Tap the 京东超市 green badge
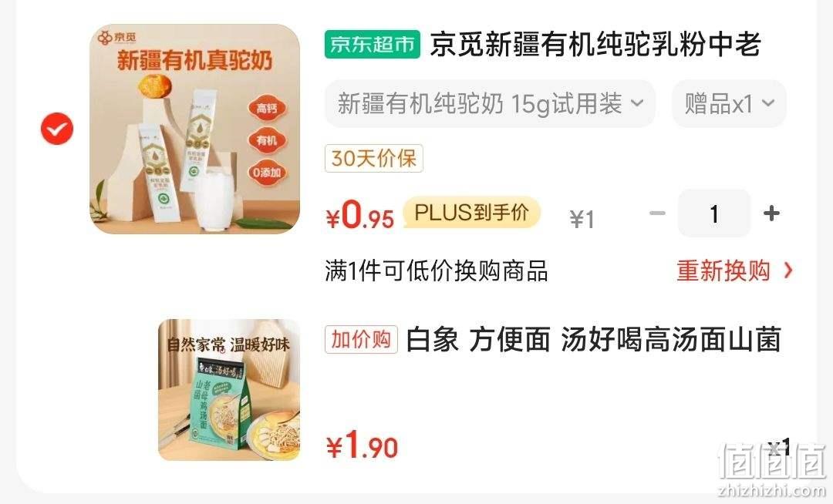Viewport: 833px width, 504px height. point(373,44)
